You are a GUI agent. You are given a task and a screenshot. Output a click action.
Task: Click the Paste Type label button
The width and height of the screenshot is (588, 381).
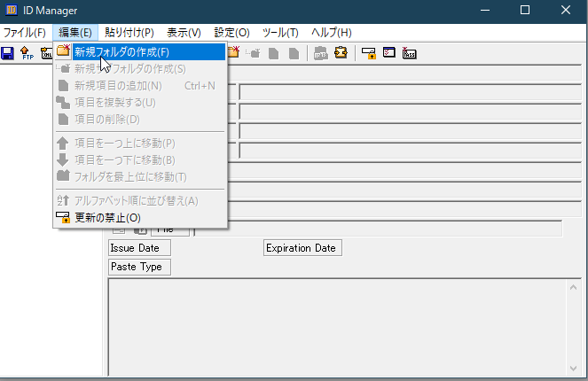coord(139,267)
